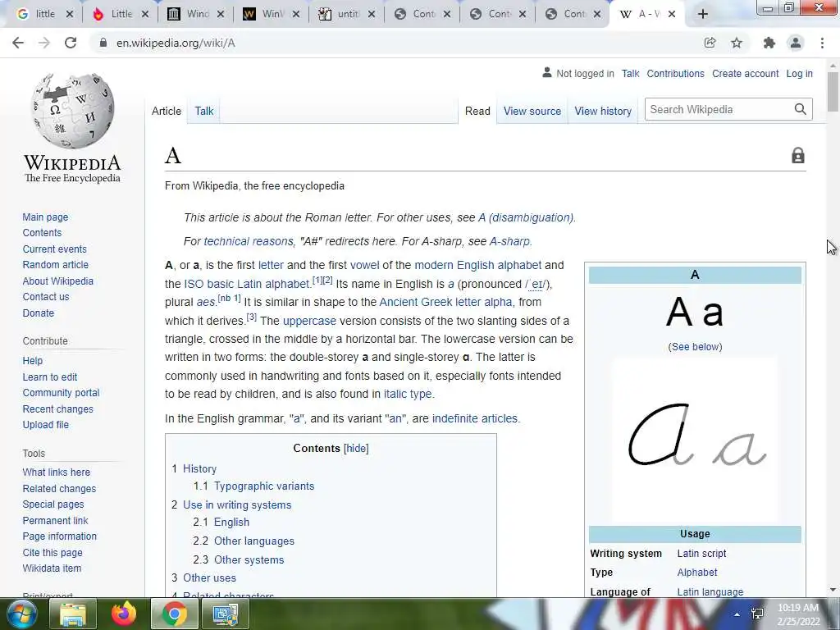Open a new tab with the plus button
Image resolution: width=840 pixels, height=630 pixels.
703,15
